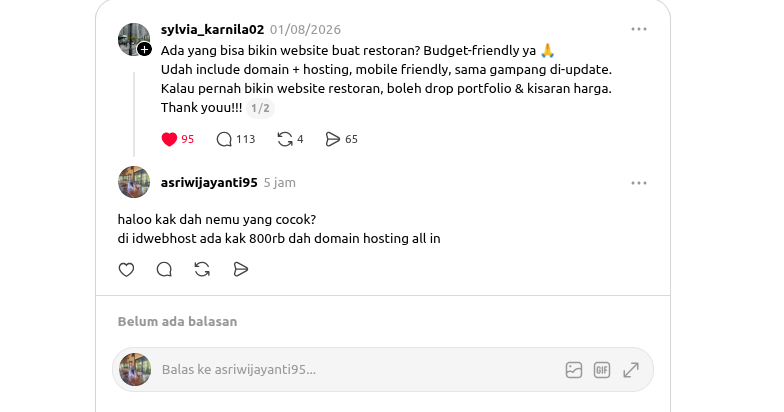This screenshot has width=784, height=412.
Task: Open asriwijayanti95 username profile link
Action: point(209,182)
